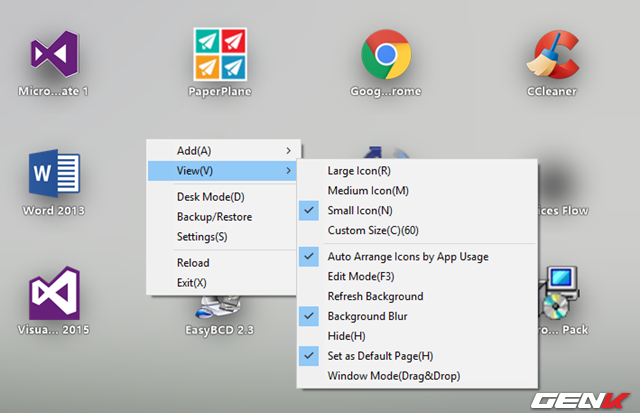Select the Small Icon(N) size option
Image resolution: width=640 pixels, height=413 pixels.
[360, 211]
